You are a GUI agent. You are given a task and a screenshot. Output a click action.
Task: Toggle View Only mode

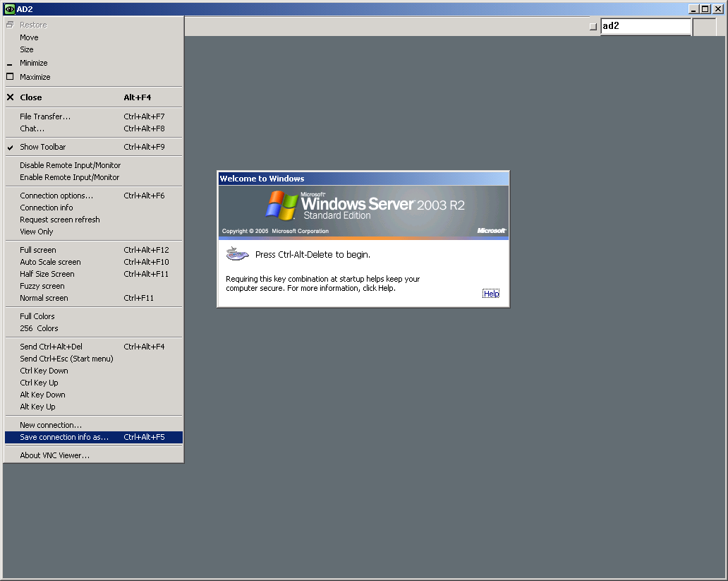pos(37,232)
